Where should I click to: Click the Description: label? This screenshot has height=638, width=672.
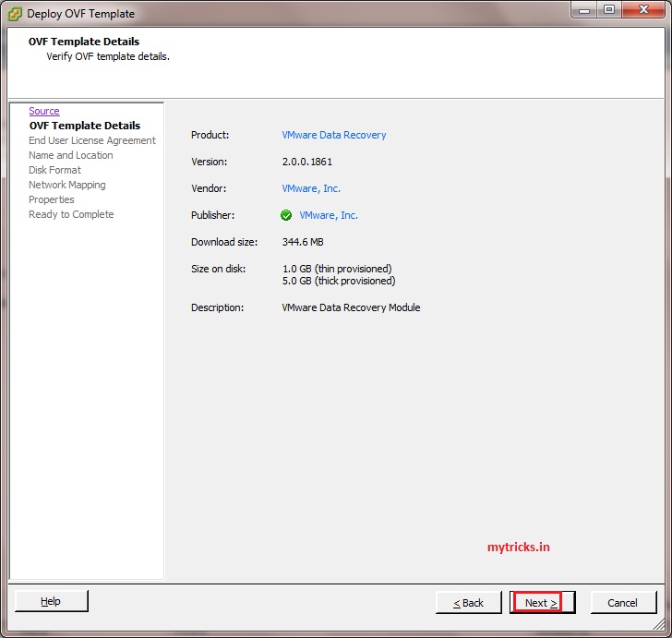click(x=217, y=307)
